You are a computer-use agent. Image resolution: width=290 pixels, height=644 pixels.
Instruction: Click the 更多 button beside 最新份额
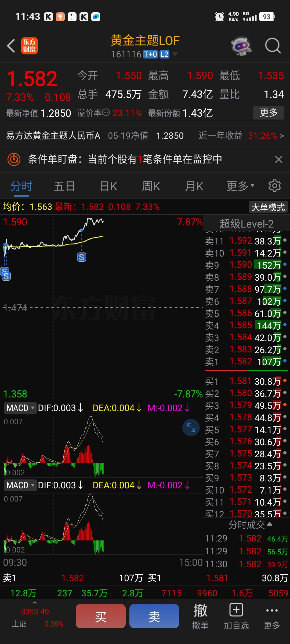click(269, 113)
